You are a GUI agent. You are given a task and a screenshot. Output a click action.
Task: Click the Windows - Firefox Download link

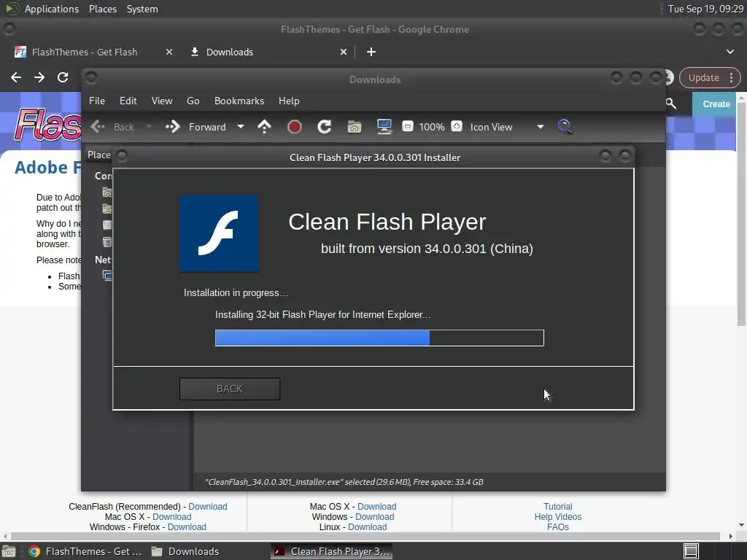coord(187,527)
